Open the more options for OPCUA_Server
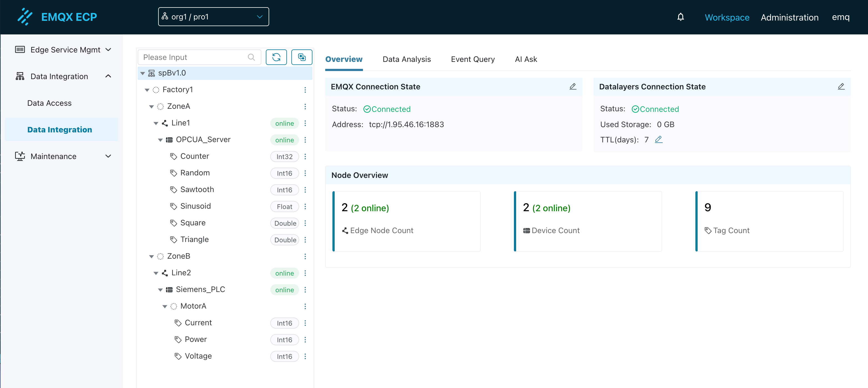This screenshot has width=868, height=388. coord(305,140)
